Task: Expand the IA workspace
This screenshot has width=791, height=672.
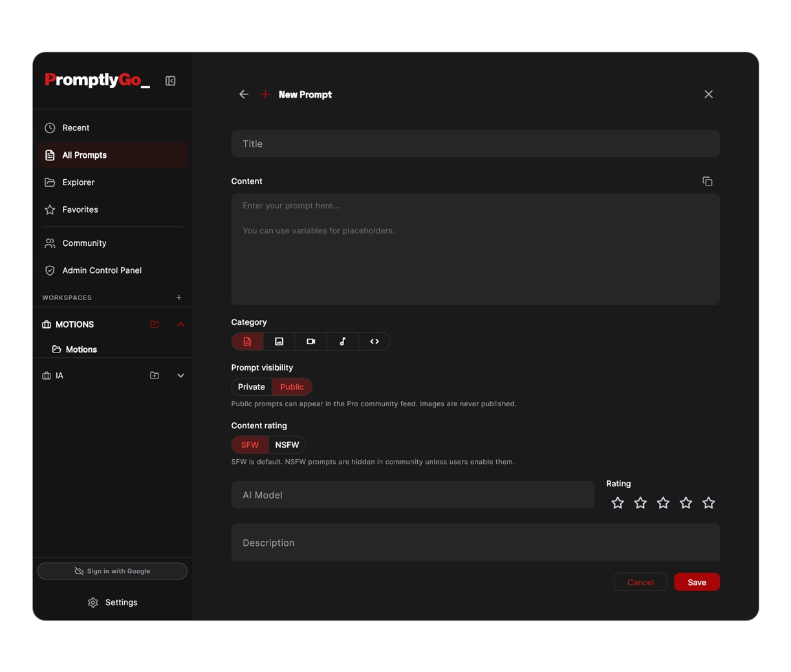Action: point(180,375)
